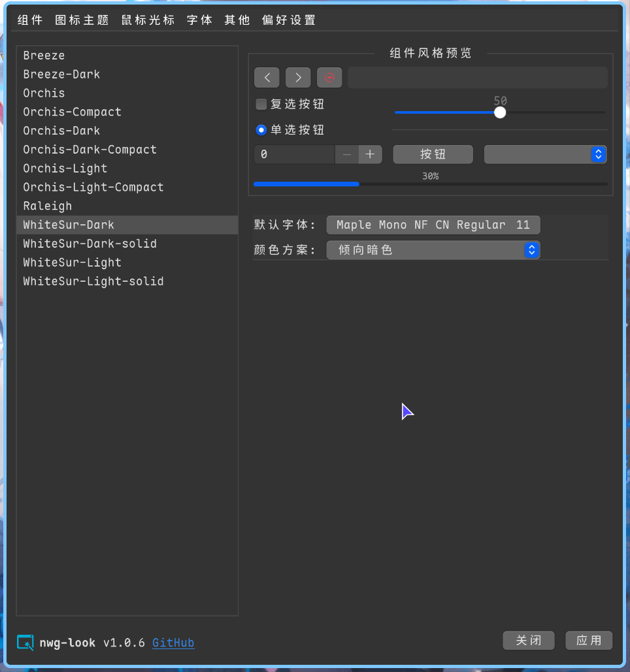Select the 单选按钮 radio button
630x672 pixels.
261,129
